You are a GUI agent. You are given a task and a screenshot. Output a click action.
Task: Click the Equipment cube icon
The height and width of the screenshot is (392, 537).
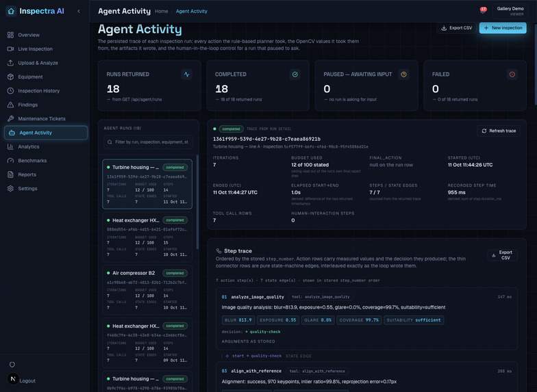pos(11,77)
